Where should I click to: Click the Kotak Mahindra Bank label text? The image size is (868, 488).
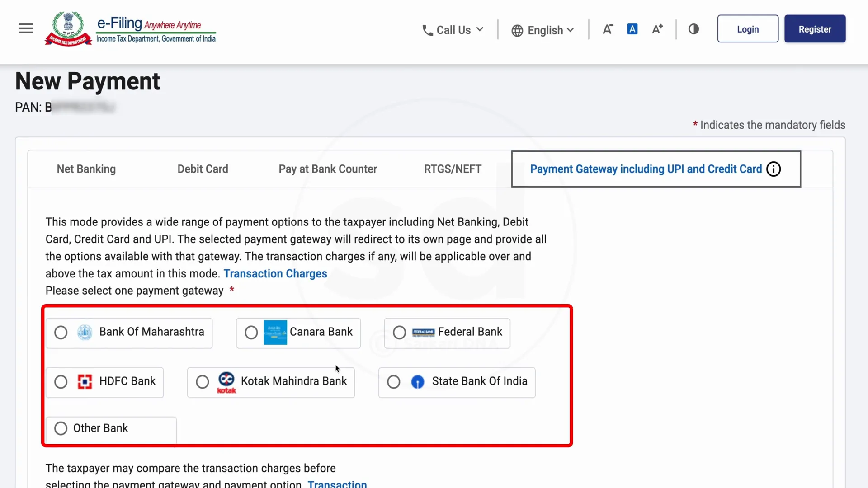[294, 381]
